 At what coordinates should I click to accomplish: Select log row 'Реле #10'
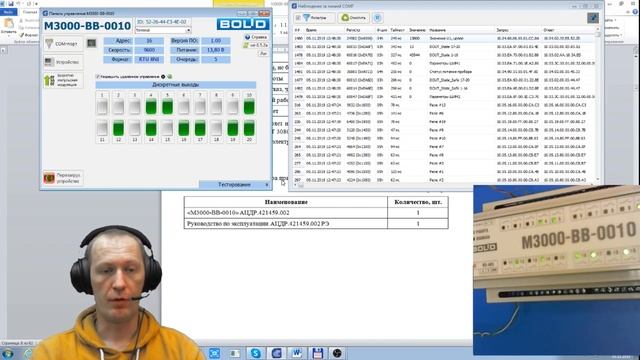444,138
